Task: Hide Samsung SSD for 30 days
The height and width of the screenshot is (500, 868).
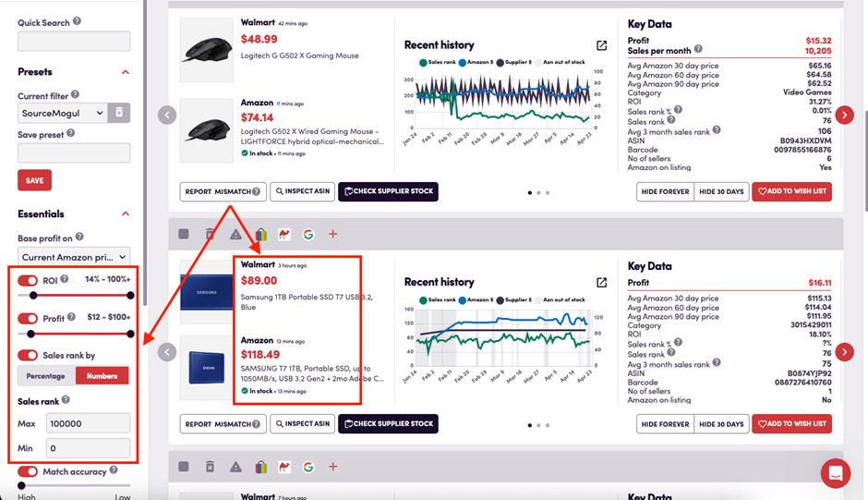Action: point(721,424)
